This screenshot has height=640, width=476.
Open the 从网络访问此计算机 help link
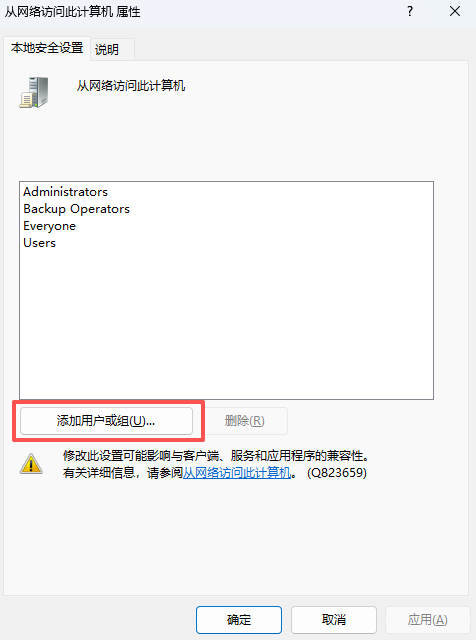point(236,473)
